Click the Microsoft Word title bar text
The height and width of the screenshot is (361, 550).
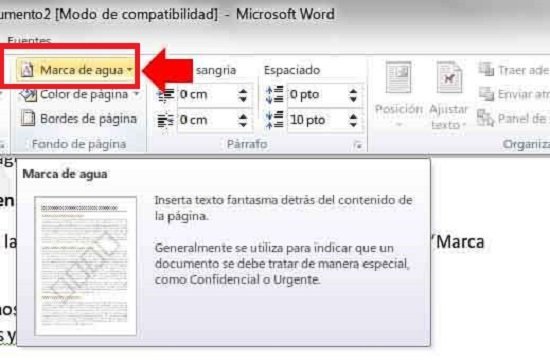pos(285,15)
